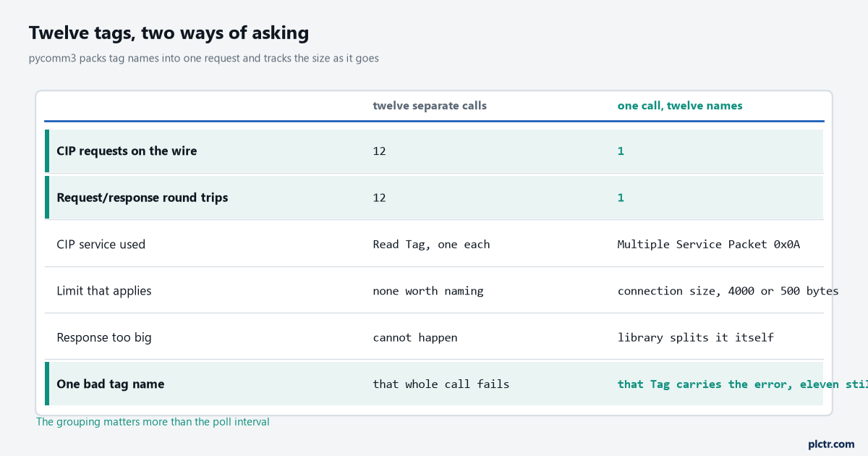Select the row label "One bad tag name"

point(110,384)
